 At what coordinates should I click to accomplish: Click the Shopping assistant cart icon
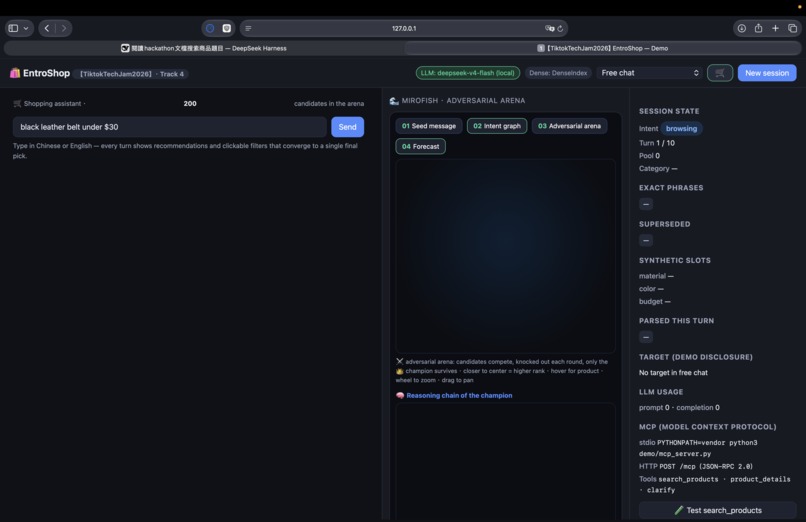click(x=17, y=103)
